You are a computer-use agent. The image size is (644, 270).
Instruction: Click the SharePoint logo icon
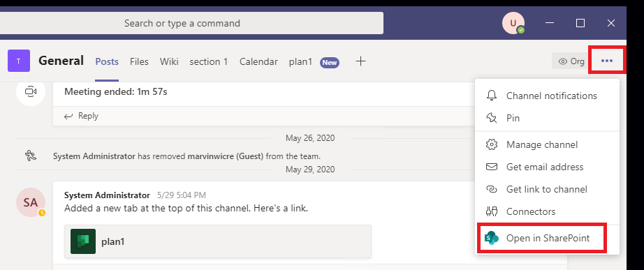(491, 238)
